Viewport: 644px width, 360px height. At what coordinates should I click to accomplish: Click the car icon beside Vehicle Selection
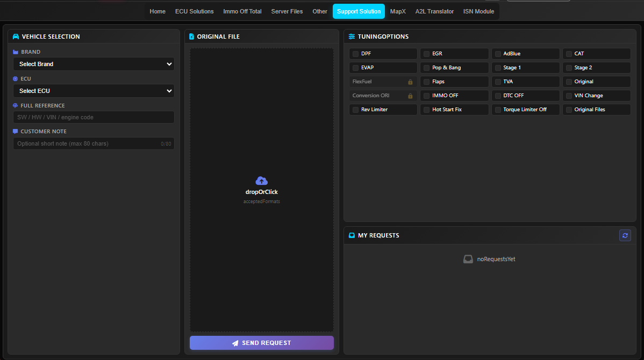(x=16, y=37)
